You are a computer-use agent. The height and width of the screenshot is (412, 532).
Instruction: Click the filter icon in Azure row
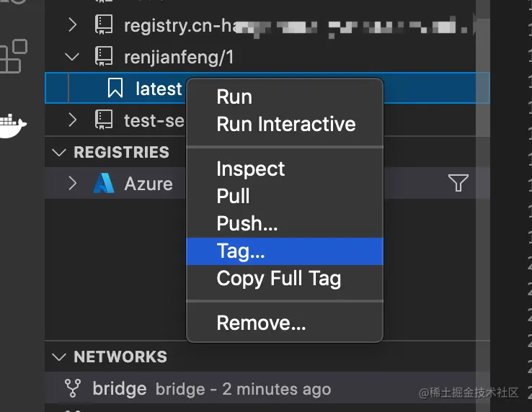pyautogui.click(x=458, y=183)
